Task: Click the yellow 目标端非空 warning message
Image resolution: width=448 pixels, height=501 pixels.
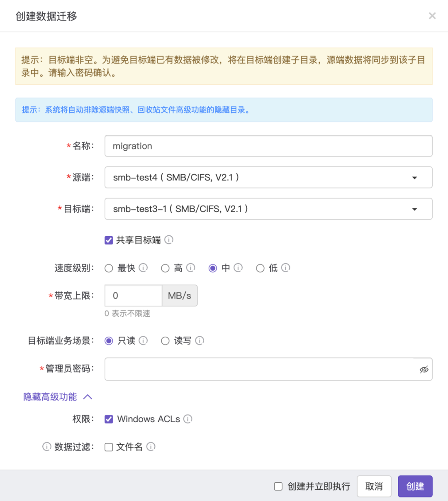Action: (x=224, y=66)
